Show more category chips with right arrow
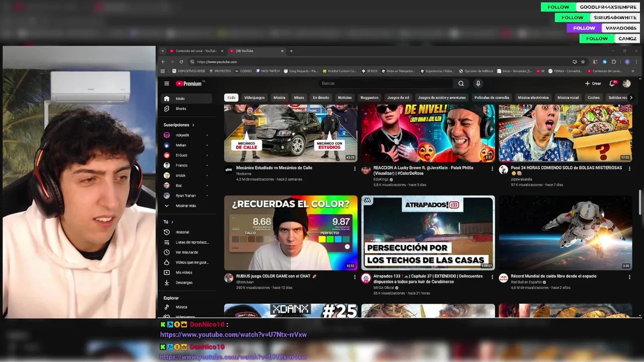 631,98
